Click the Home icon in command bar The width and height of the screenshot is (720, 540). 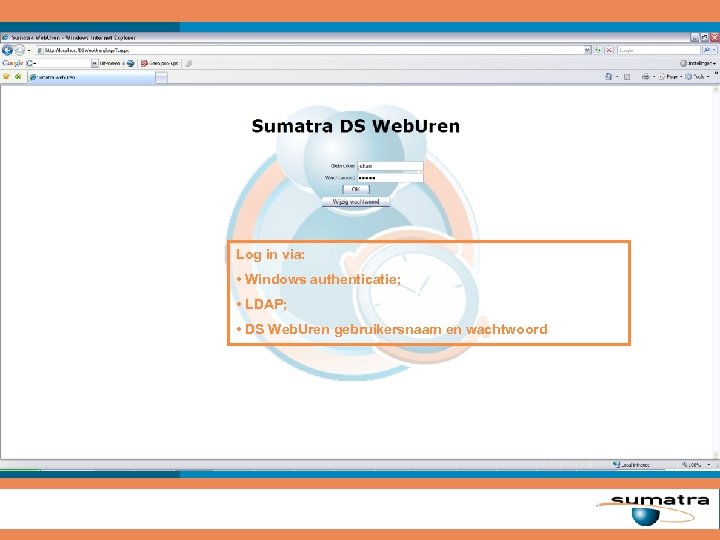coord(609,77)
